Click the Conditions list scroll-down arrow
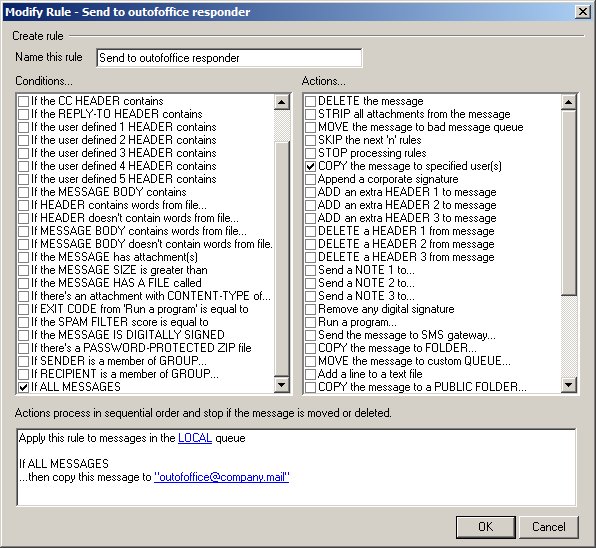This screenshot has height=548, width=596. (x=282, y=385)
